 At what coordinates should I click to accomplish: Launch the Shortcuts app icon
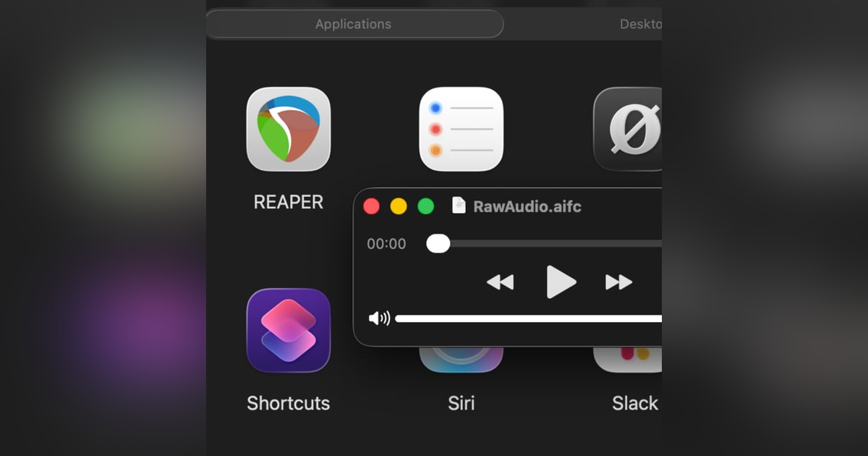288,330
